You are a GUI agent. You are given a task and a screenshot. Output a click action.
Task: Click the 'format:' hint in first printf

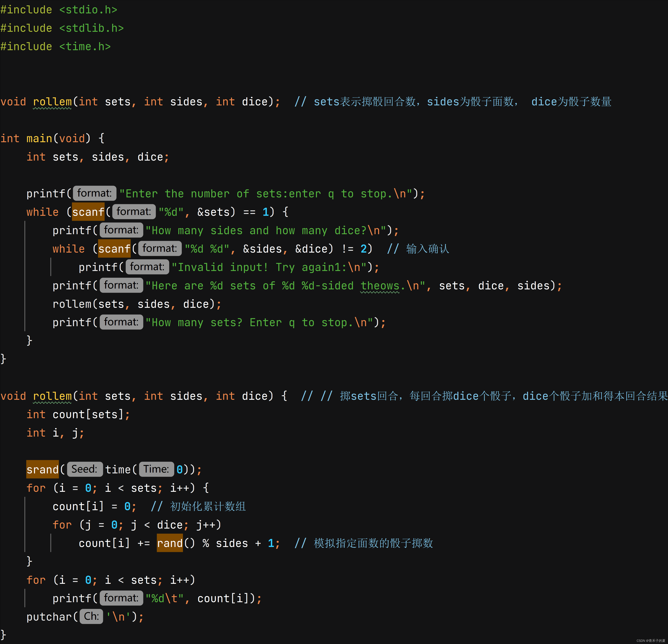point(94,193)
